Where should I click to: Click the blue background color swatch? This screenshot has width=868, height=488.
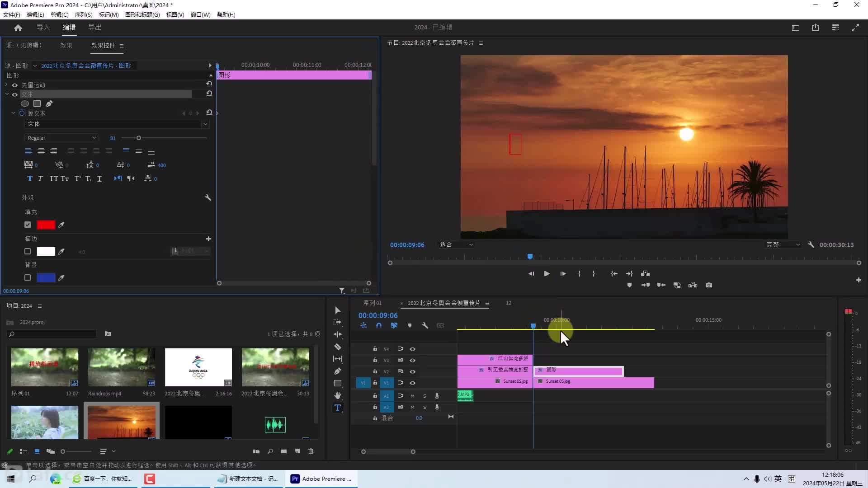[x=46, y=277]
